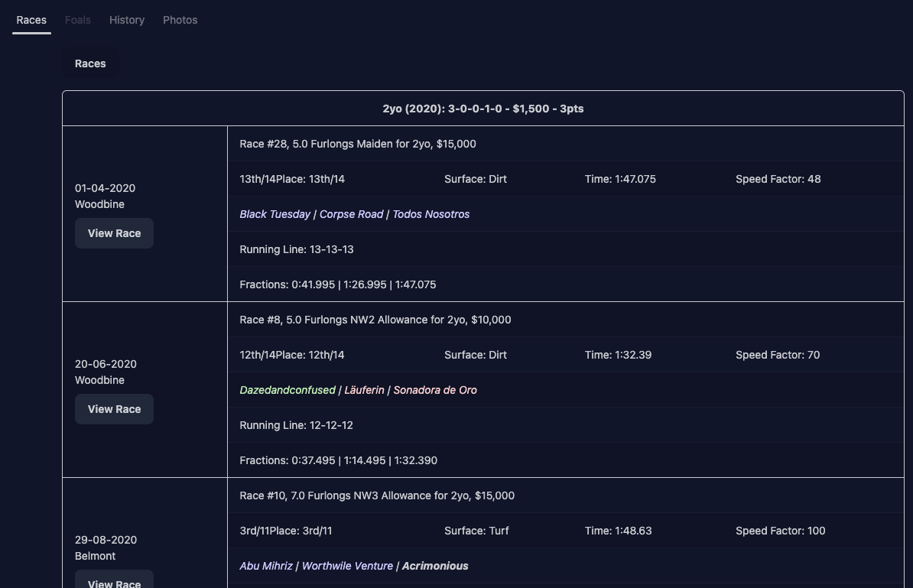Switch to the Races tab
The width and height of the screenshot is (913, 588).
point(31,20)
